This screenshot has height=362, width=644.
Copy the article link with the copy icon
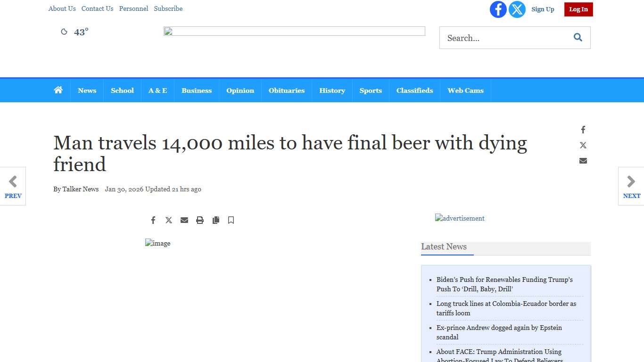(216, 220)
